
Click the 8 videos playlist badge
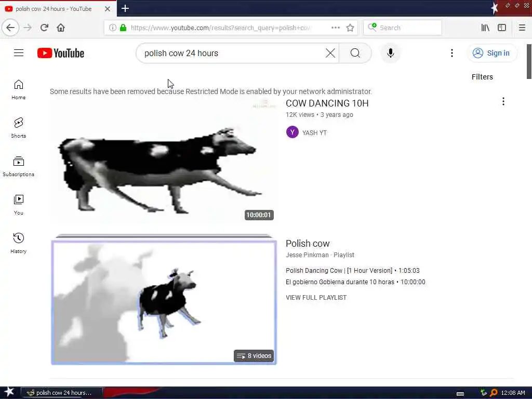(x=254, y=355)
